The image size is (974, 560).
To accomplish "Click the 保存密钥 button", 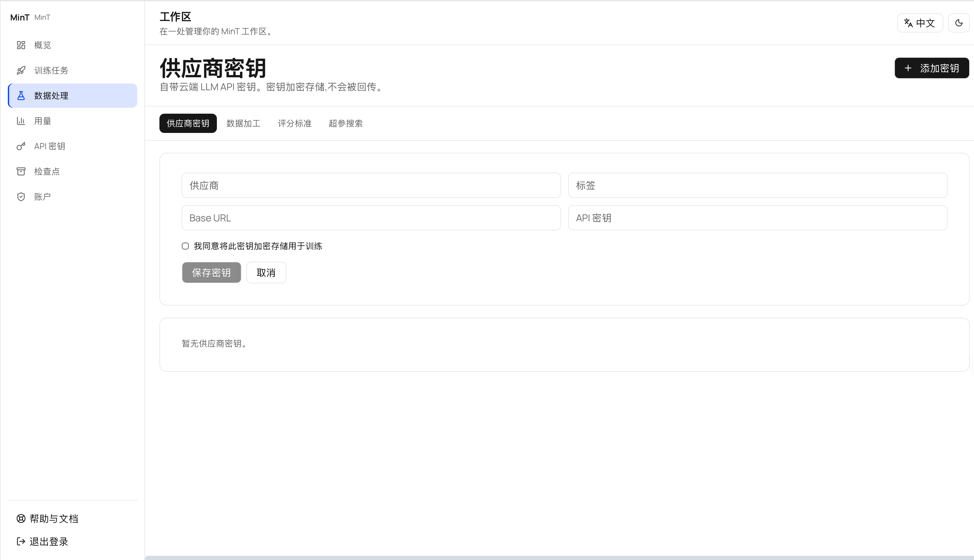I will tap(211, 272).
